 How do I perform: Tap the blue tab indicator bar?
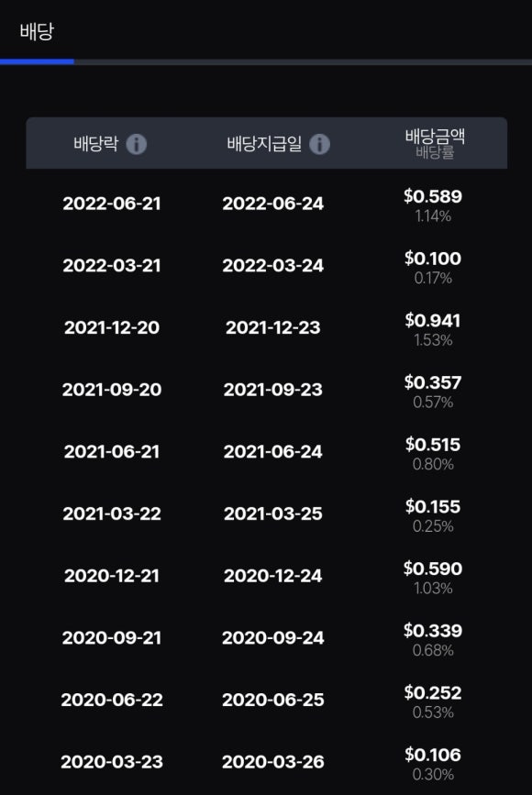coord(37,61)
